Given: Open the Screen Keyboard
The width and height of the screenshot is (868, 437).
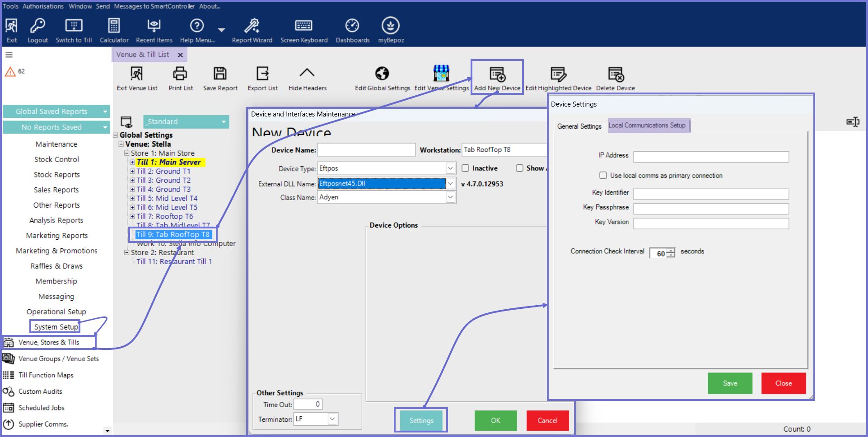Looking at the screenshot, I should 303,26.
